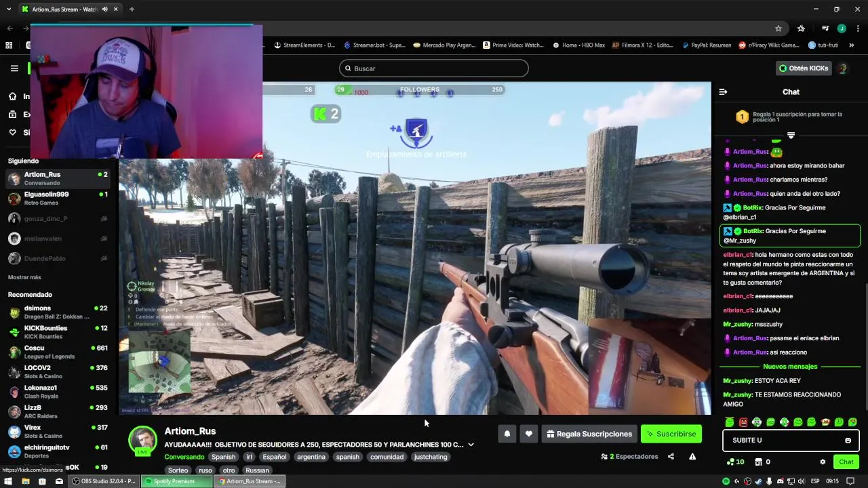868x488 pixels.
Task: Show more bookmarks overflow chevron
Action: click(x=852, y=45)
